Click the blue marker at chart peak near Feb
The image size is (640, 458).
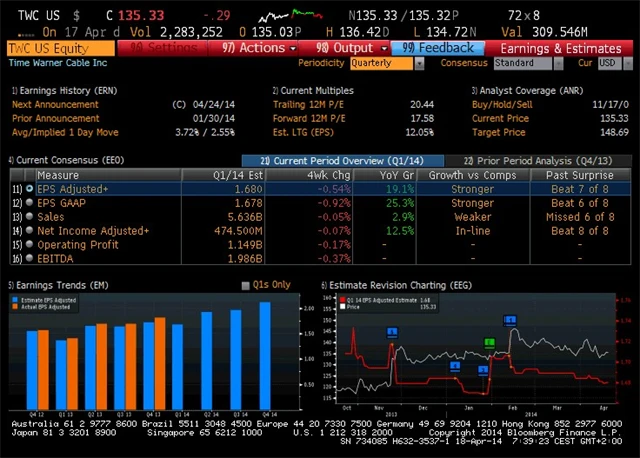click(510, 321)
